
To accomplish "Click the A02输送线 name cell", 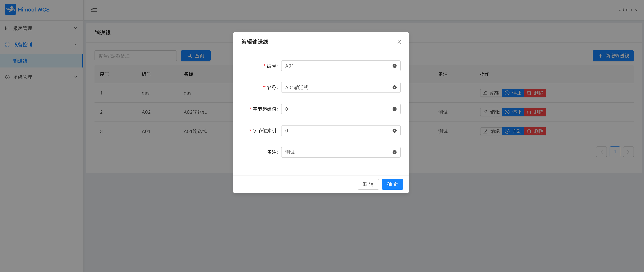I will click(x=195, y=112).
